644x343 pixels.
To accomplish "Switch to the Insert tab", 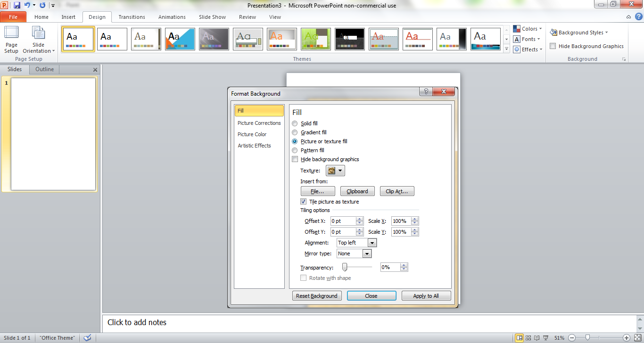I will 68,17.
